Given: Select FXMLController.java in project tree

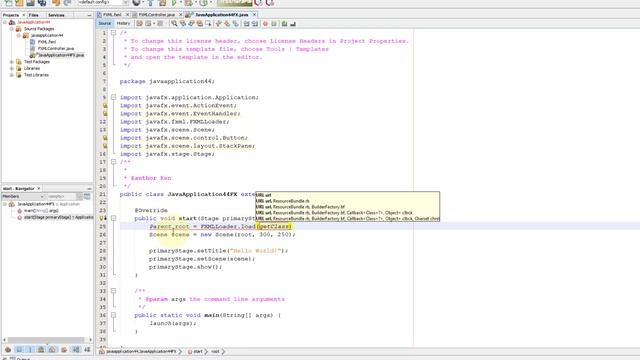Looking at the screenshot, I should point(56,49).
